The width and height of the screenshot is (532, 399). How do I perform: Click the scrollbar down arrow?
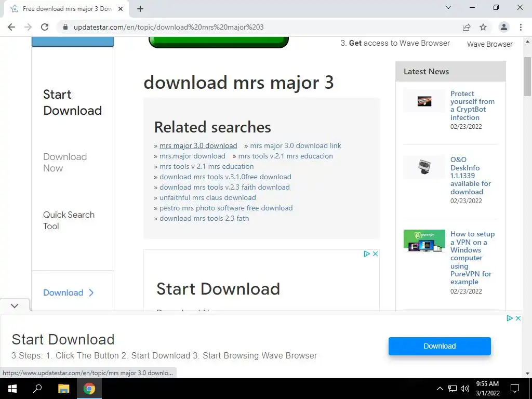527,374
